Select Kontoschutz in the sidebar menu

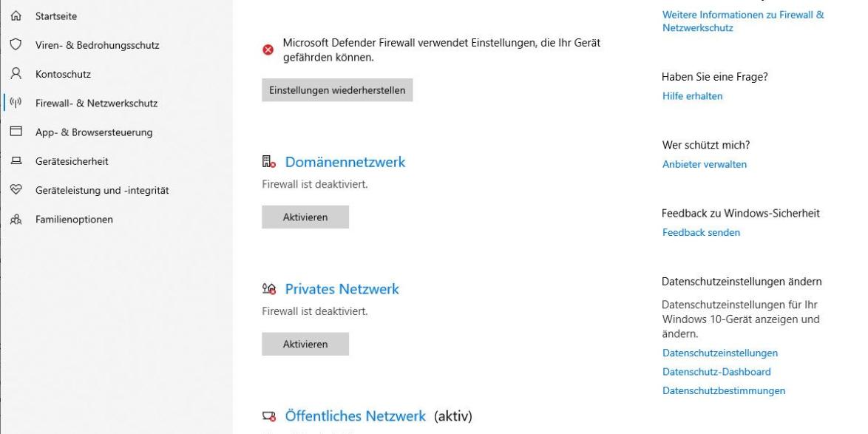click(x=63, y=75)
